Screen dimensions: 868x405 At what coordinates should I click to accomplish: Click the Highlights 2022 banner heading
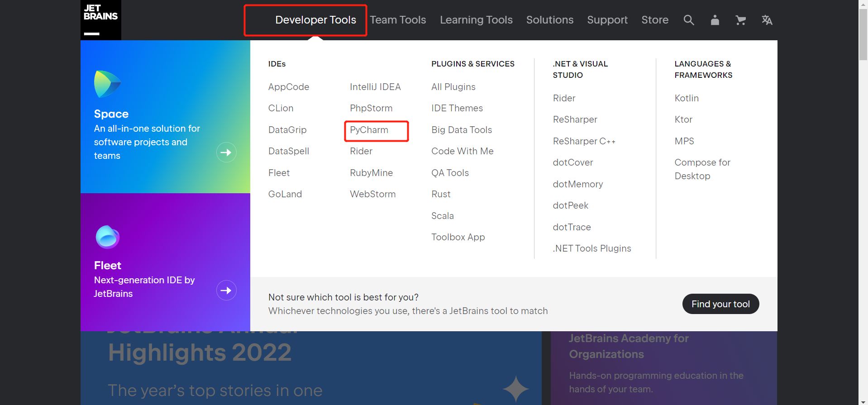pos(200,353)
